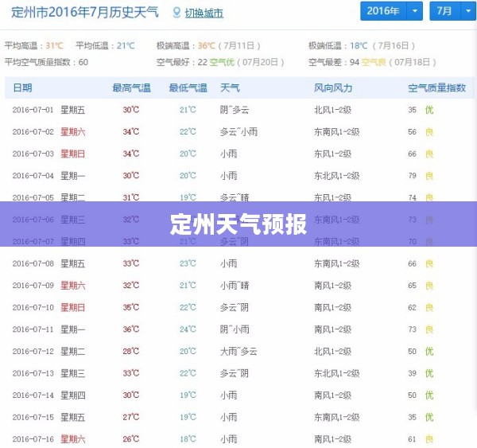Click 星期六 on the 07-16 row
This screenshot has height=448, width=477.
[x=72, y=439]
